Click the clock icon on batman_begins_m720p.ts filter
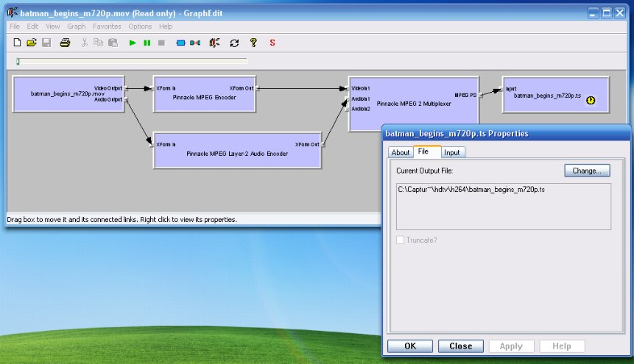634x364 pixels. click(x=591, y=100)
